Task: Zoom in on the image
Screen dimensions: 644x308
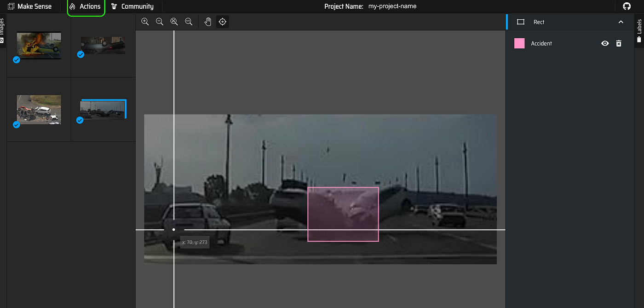Action: pyautogui.click(x=145, y=22)
